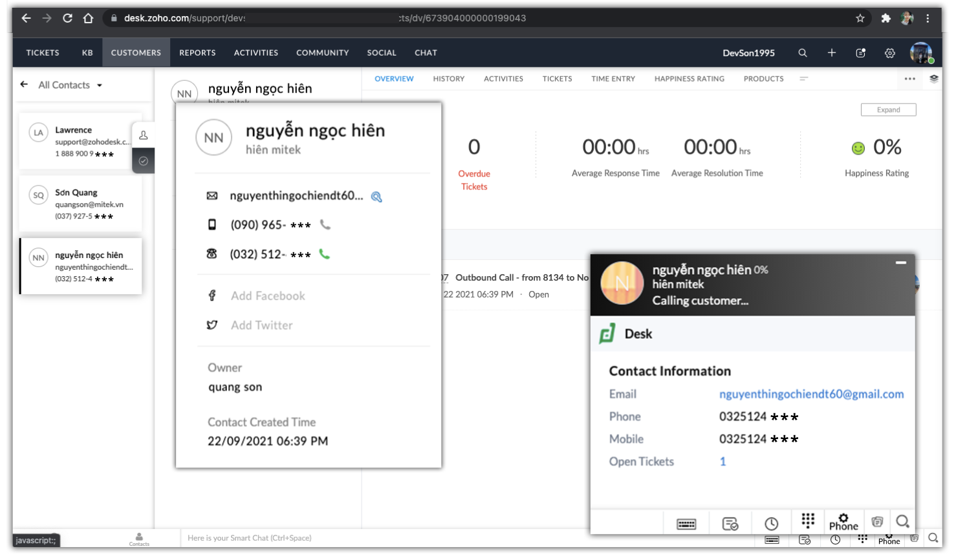Screen dimensions: 956x560
Task: Open the contact's Gmail address link
Action: pos(811,394)
